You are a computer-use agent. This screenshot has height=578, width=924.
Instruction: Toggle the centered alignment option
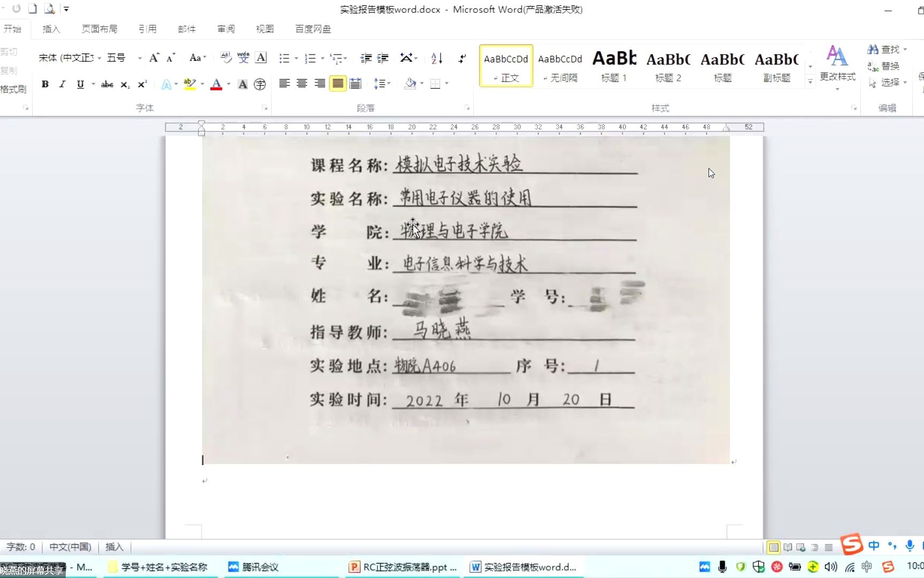coord(302,84)
